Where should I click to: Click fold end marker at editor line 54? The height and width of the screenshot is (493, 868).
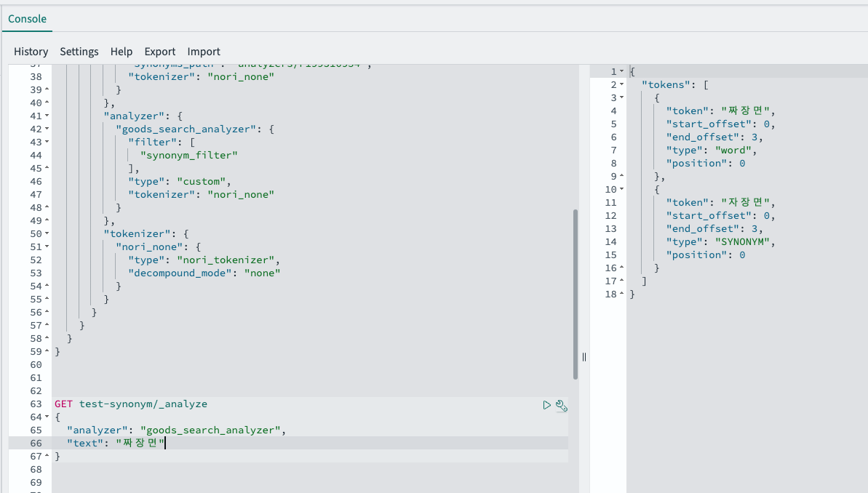point(47,286)
